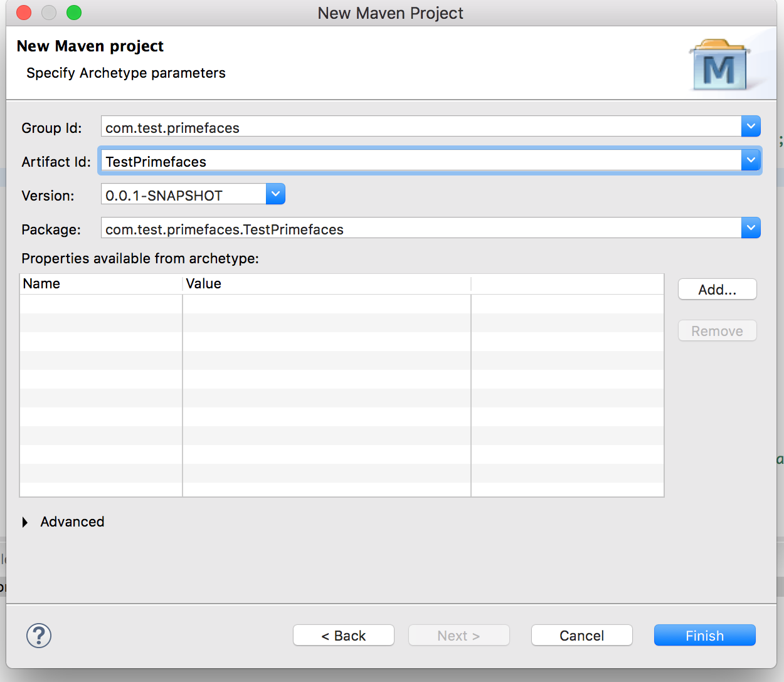Screen dimensions: 784x682
Task: Click Finish to create the project
Action: point(704,635)
